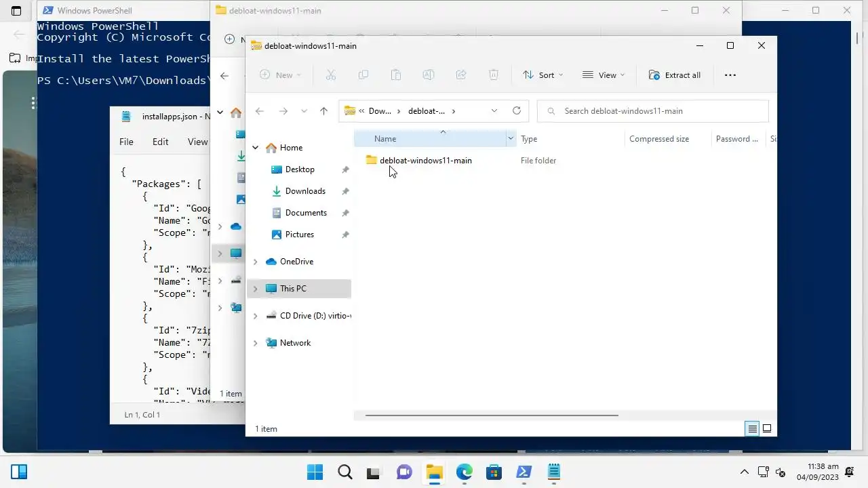868x488 pixels.
Task: Open Notepad Edit menu
Action: click(x=160, y=142)
